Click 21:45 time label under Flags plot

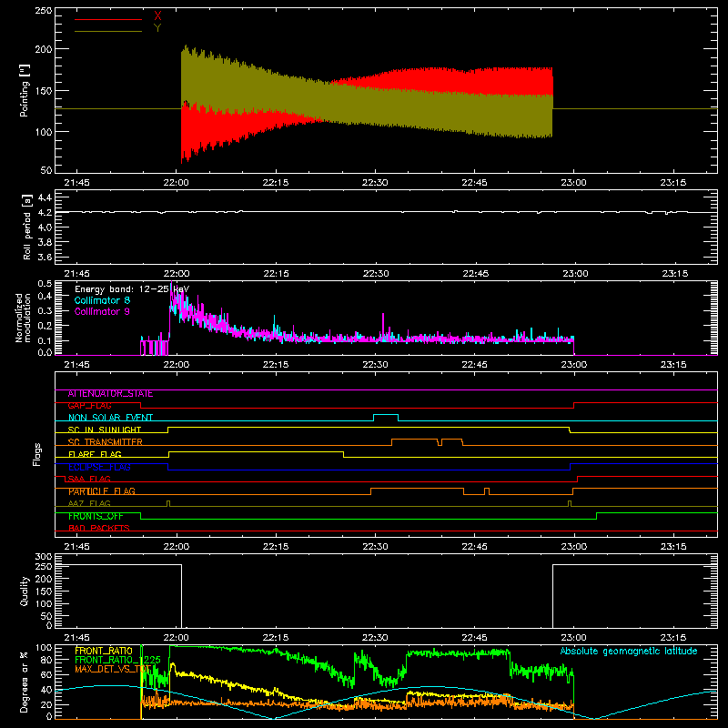pos(77,547)
